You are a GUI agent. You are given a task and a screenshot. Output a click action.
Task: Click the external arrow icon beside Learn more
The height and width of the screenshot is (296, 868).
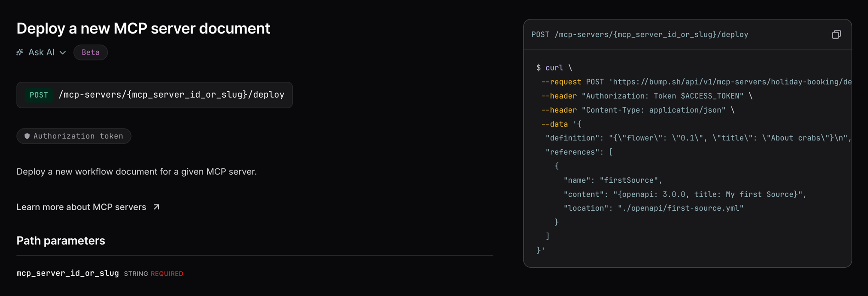[x=156, y=207]
